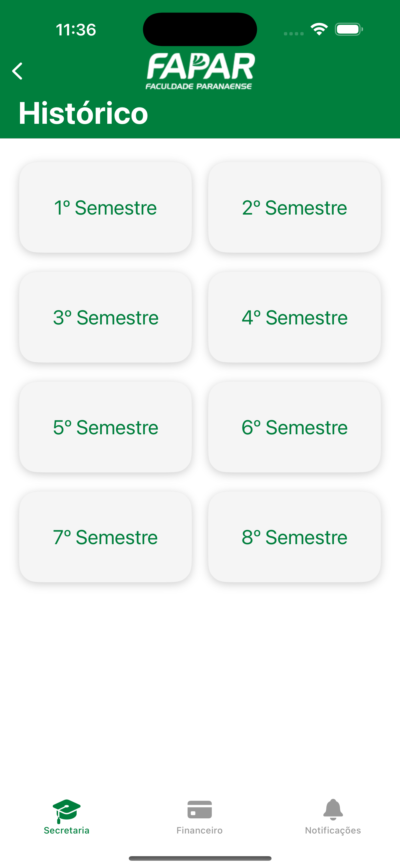This screenshot has width=400, height=868.
Task: Choose the 8º Semestre card
Action: pyautogui.click(x=295, y=537)
